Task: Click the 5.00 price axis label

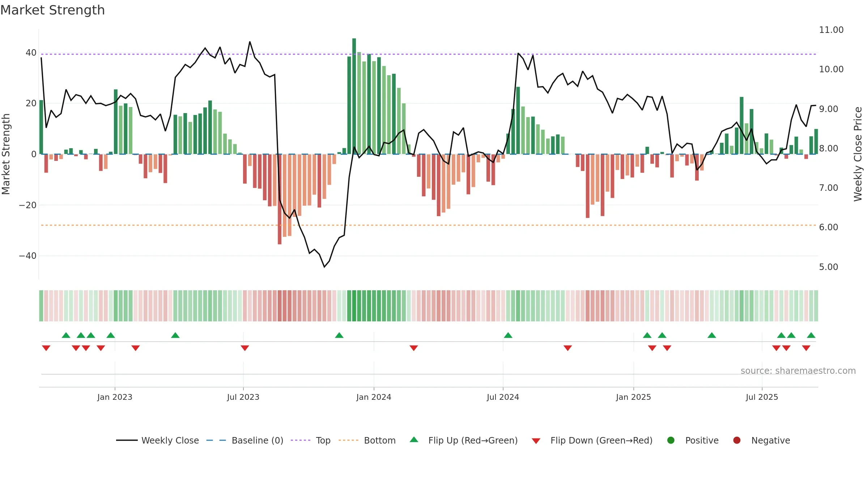Action: click(x=828, y=267)
